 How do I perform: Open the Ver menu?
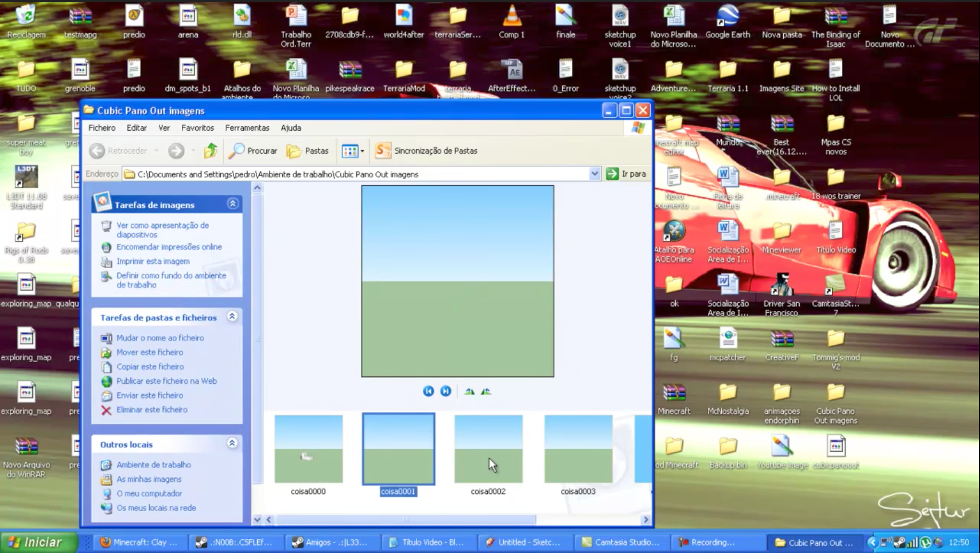[164, 128]
